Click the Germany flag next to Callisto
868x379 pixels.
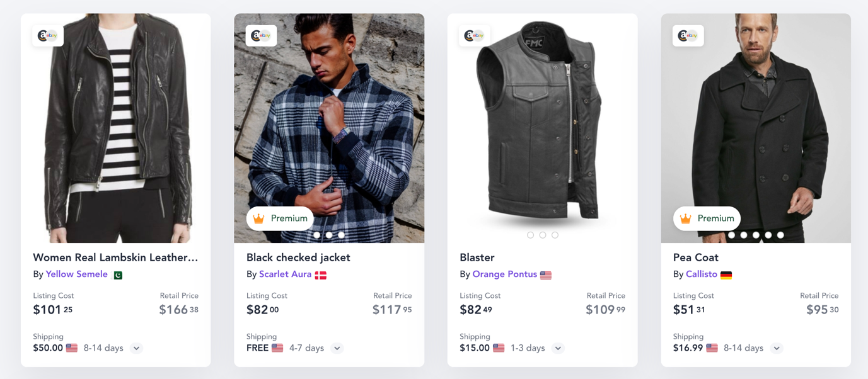point(727,274)
